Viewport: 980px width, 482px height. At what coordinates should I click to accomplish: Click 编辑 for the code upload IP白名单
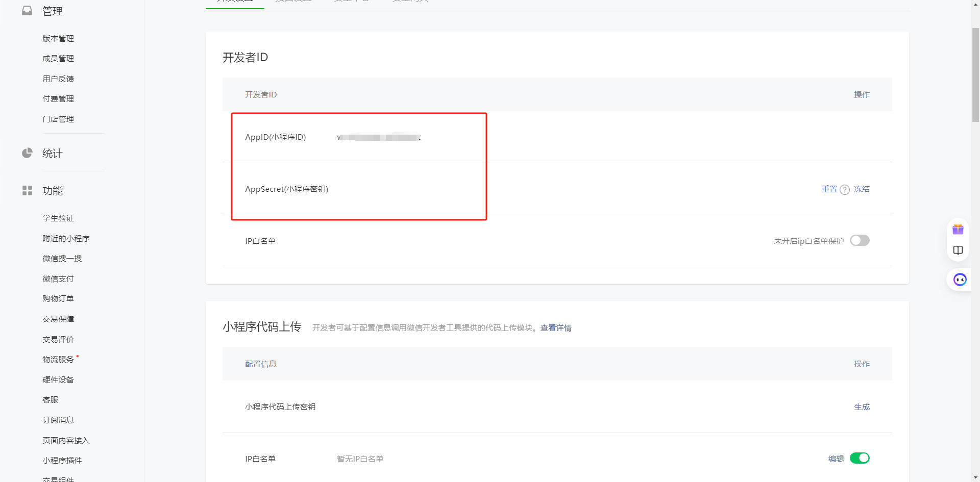pyautogui.click(x=836, y=459)
